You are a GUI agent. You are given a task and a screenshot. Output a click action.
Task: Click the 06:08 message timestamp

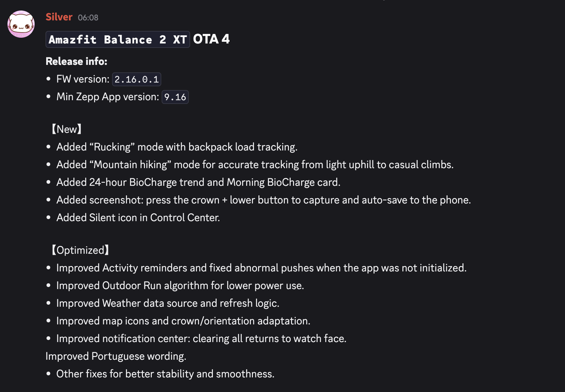point(88,18)
